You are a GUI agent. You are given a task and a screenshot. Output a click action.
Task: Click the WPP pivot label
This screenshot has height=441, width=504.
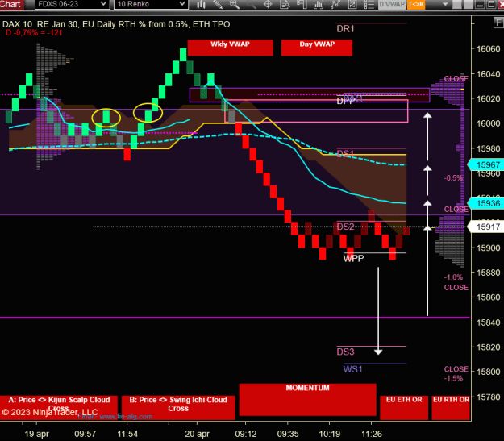[353, 258]
